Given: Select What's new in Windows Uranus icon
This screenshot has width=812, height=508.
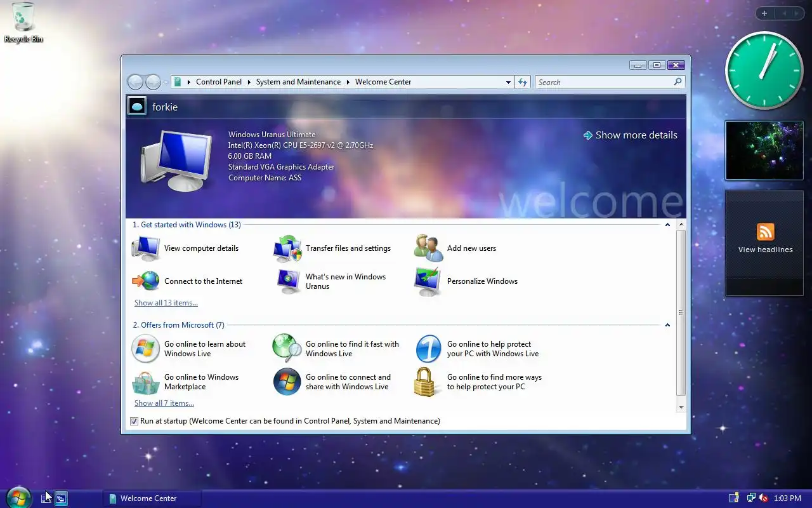Looking at the screenshot, I should [287, 281].
